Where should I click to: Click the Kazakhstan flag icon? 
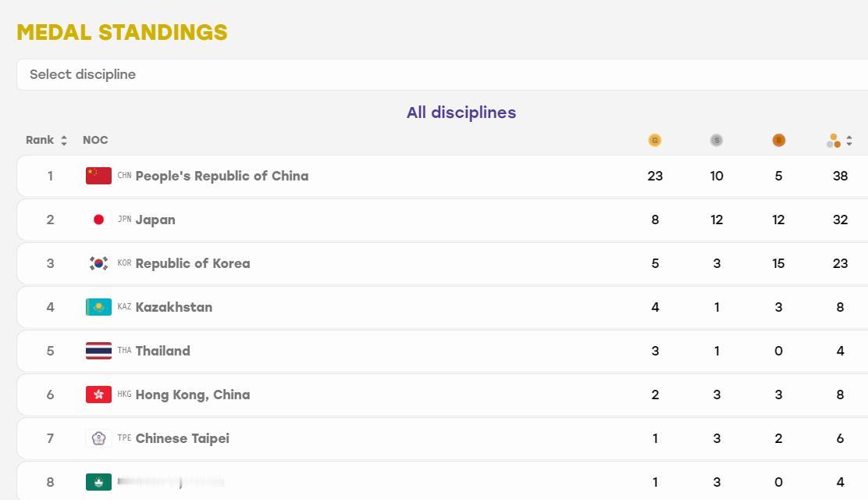(x=98, y=307)
